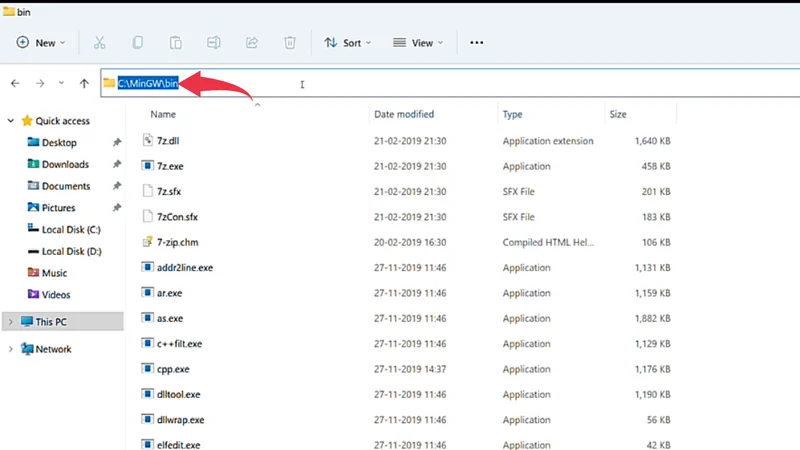Select Downloads in the sidebar
Image resolution: width=800 pixels, height=450 pixels.
[65, 164]
